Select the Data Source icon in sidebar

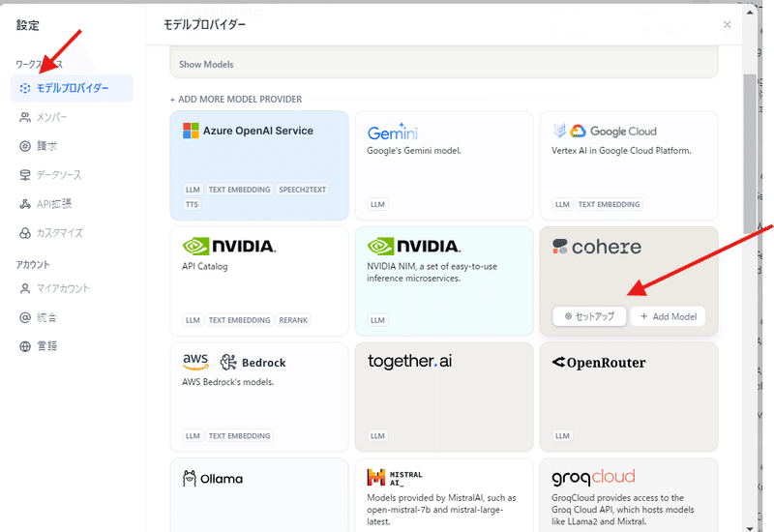coord(25,175)
